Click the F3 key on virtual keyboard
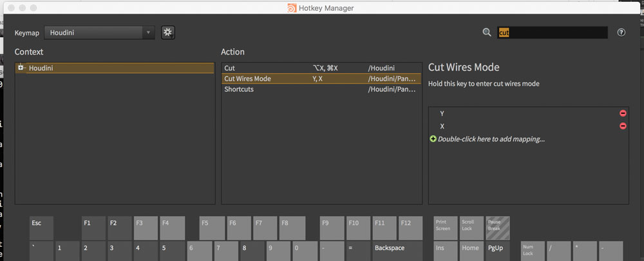644x261 pixels. point(146,228)
